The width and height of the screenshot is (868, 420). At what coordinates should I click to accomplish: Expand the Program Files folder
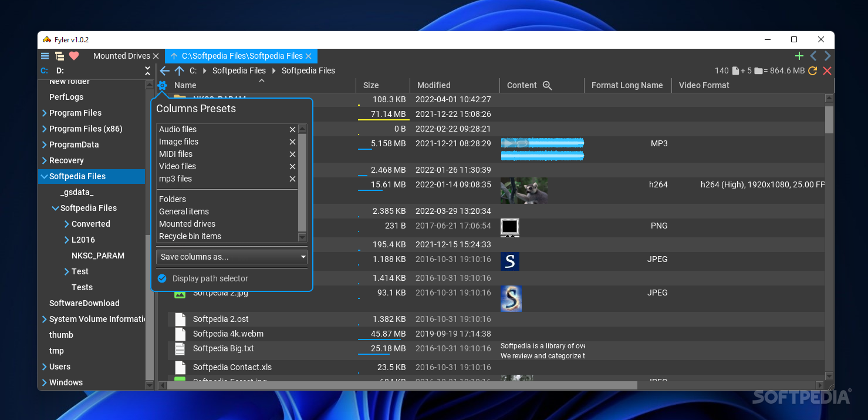[45, 113]
